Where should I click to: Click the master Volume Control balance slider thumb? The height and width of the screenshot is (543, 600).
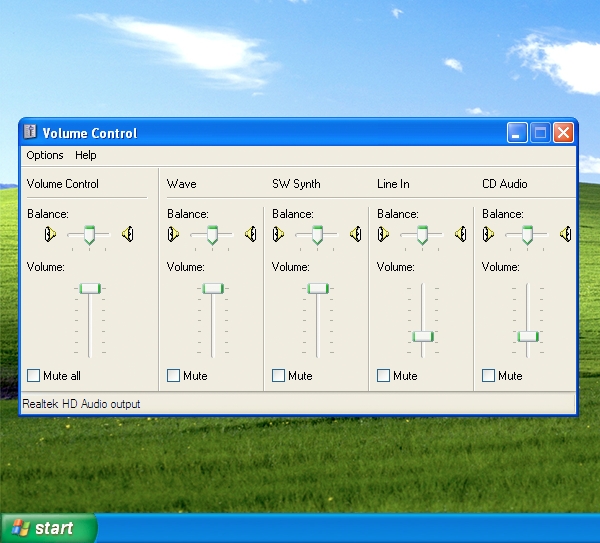point(90,235)
